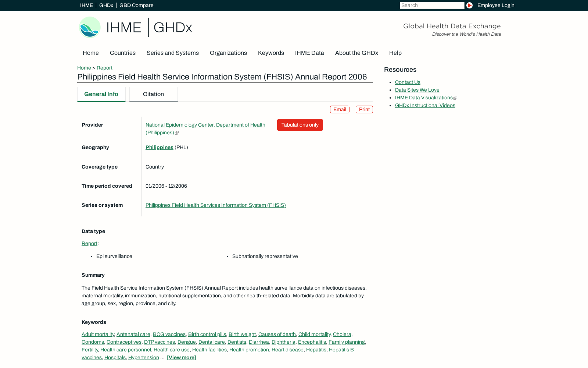
Task: Open IHME Data Visualizations link
Action: tap(424, 98)
